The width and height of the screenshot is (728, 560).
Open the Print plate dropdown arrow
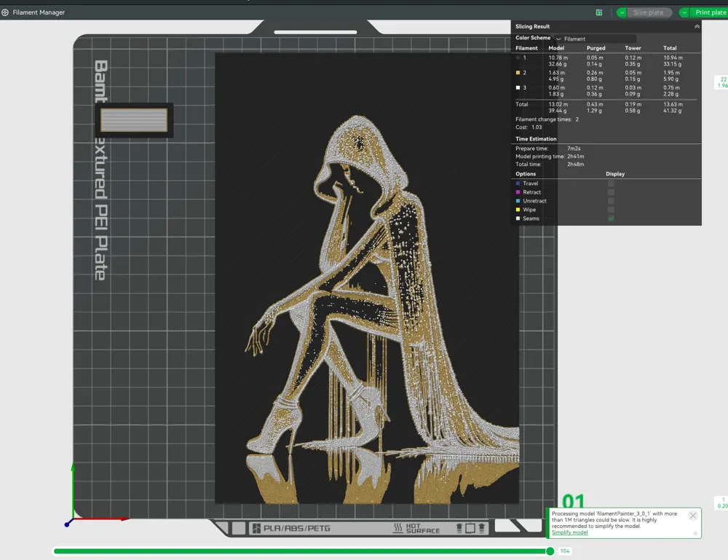tap(684, 12)
